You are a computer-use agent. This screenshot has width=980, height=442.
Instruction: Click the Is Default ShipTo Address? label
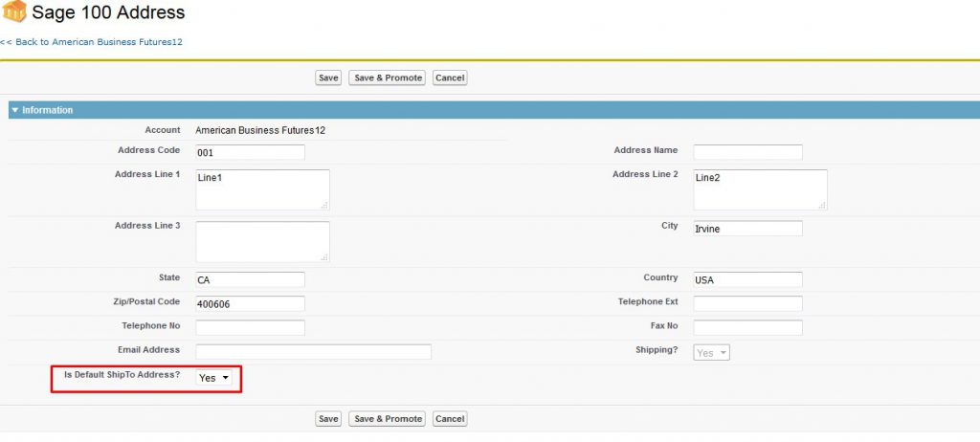pos(122,374)
